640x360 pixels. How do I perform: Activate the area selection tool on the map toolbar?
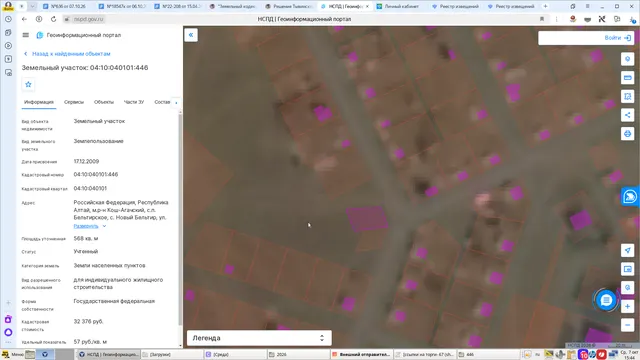pyautogui.click(x=627, y=96)
